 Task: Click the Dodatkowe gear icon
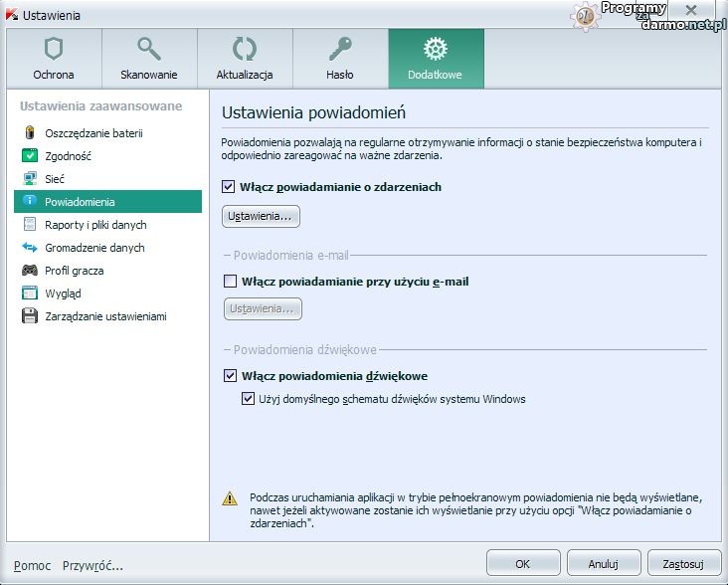436,49
